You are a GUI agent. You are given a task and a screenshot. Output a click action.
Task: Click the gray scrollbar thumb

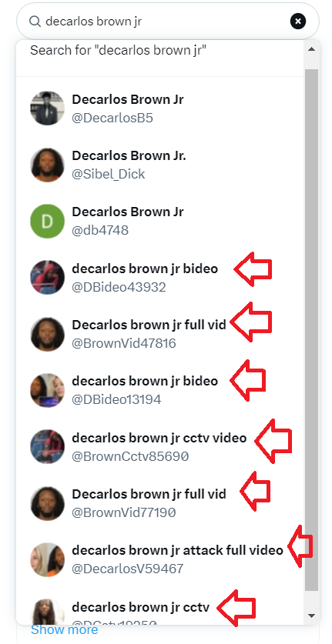click(311, 330)
